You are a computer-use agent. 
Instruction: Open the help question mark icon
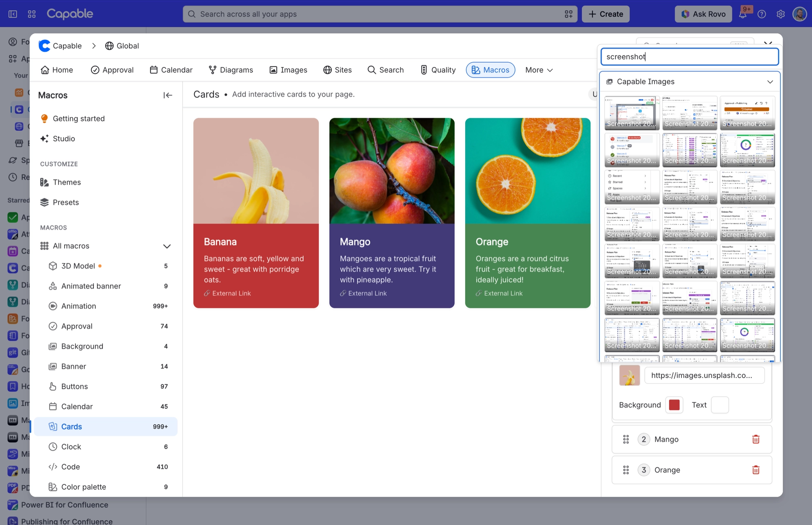(x=762, y=14)
